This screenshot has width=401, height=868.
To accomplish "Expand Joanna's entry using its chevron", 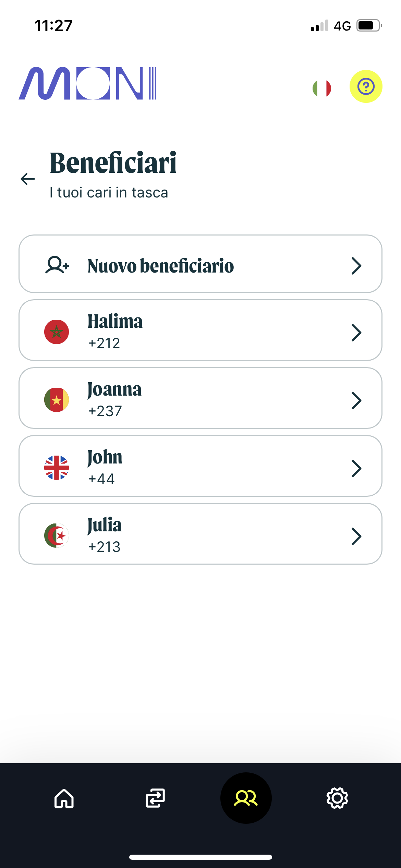I will coord(356,400).
